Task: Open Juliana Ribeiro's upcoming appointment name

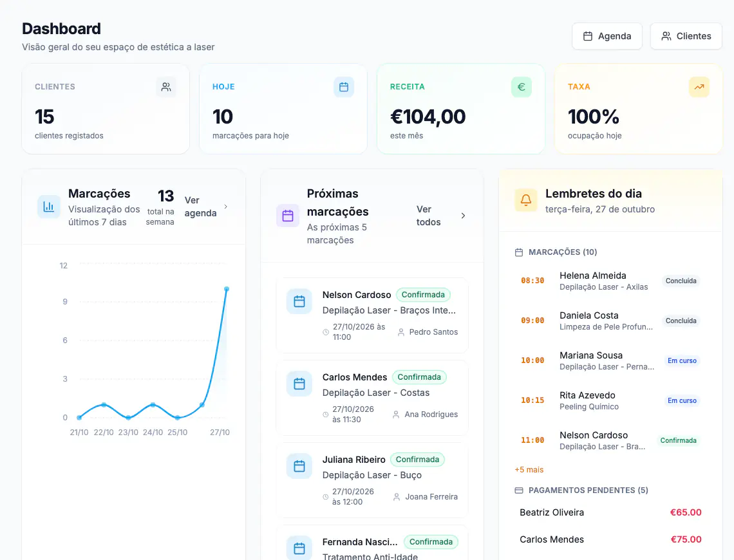Action: (354, 460)
